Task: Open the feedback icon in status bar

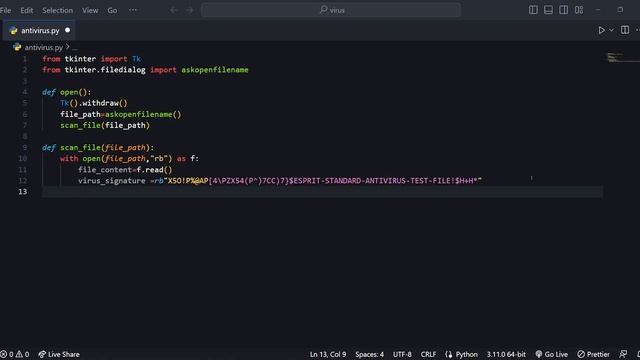Action: [x=623, y=354]
